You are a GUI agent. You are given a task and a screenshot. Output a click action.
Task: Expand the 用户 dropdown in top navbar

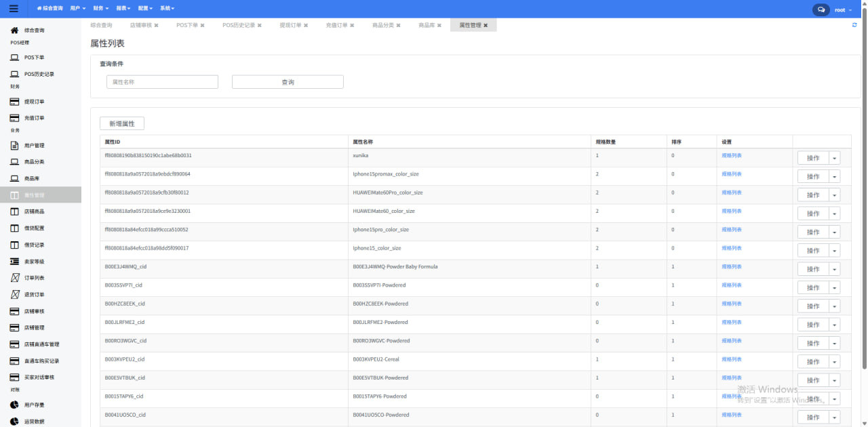click(x=78, y=9)
